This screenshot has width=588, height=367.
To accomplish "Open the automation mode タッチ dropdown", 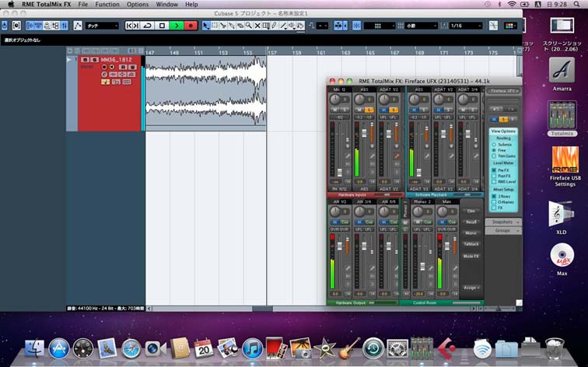I will tap(102, 26).
